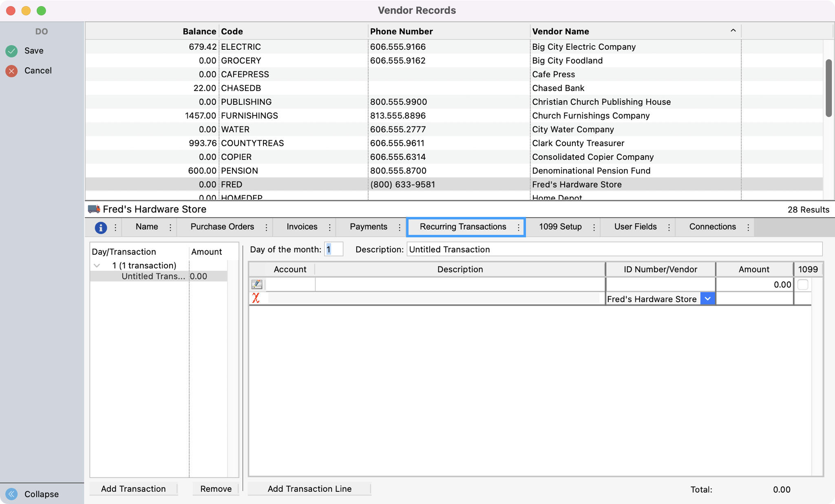Sort by Vendor Name column arrow
This screenshot has height=504, width=835.
point(733,31)
